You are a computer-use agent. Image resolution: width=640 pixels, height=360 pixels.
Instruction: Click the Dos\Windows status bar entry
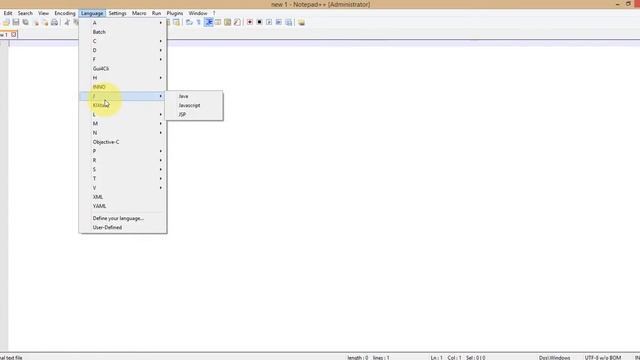[x=554, y=358]
